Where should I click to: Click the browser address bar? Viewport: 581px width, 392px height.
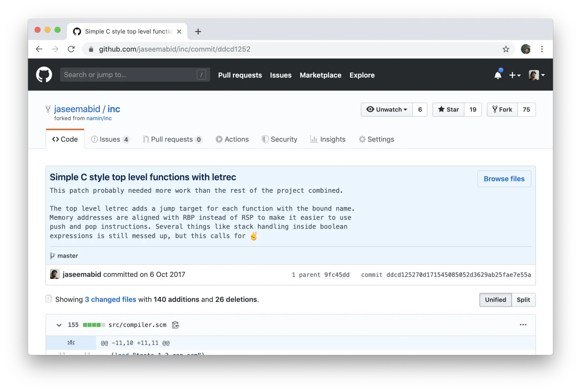click(x=298, y=49)
